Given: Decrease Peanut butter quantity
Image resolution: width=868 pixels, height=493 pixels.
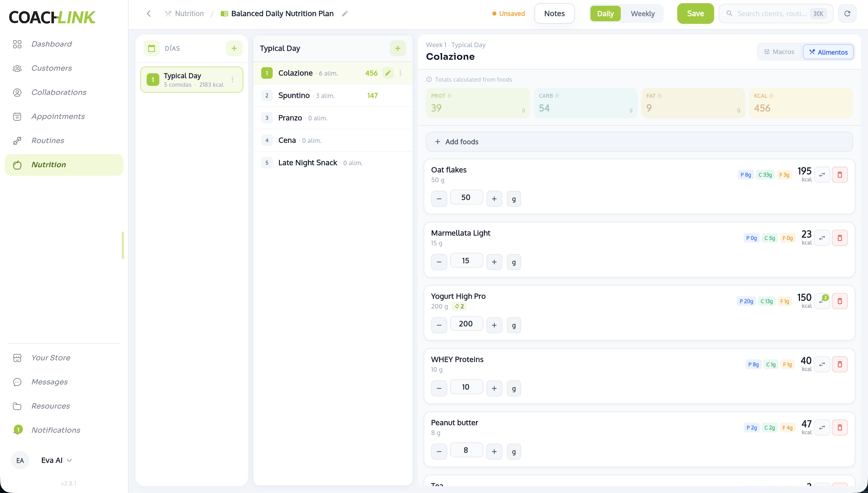Looking at the screenshot, I should point(439,451).
